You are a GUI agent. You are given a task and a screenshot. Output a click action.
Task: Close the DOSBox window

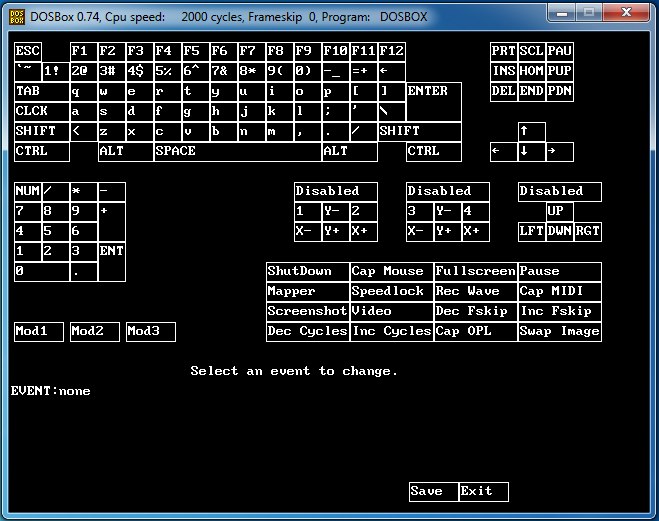626,12
